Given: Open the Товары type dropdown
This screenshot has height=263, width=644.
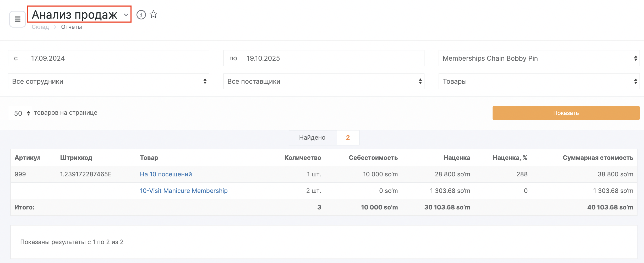Looking at the screenshot, I should coord(539,81).
